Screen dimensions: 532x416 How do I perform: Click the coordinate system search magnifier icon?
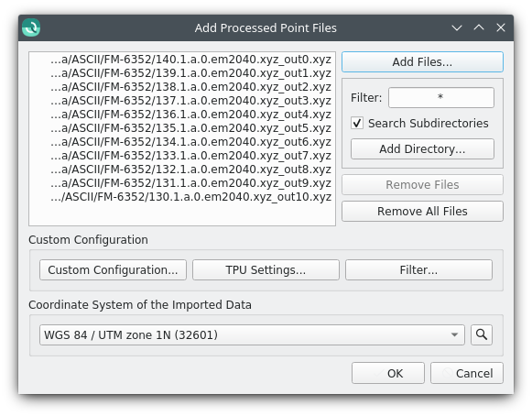point(481,334)
